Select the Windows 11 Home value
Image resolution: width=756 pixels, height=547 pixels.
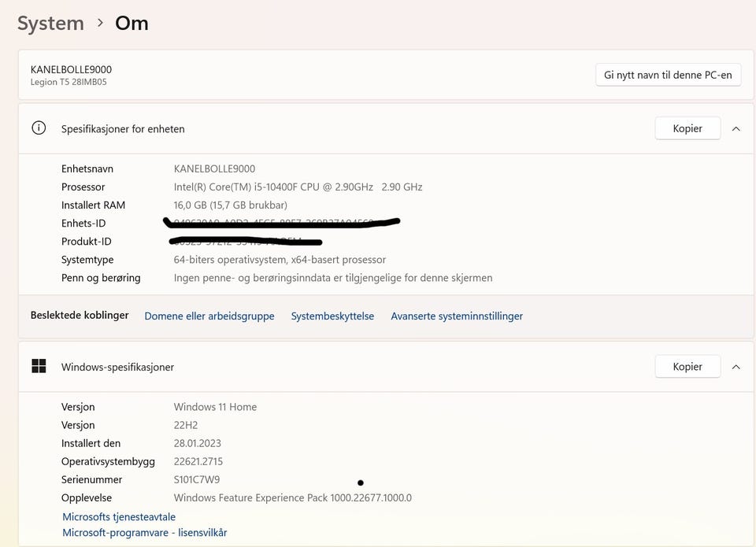215,407
